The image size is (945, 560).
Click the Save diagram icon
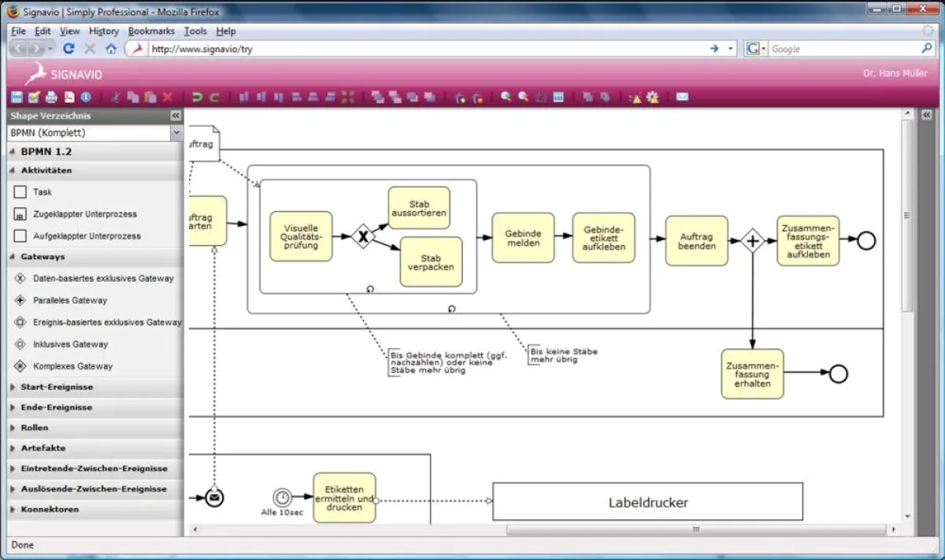click(17, 98)
